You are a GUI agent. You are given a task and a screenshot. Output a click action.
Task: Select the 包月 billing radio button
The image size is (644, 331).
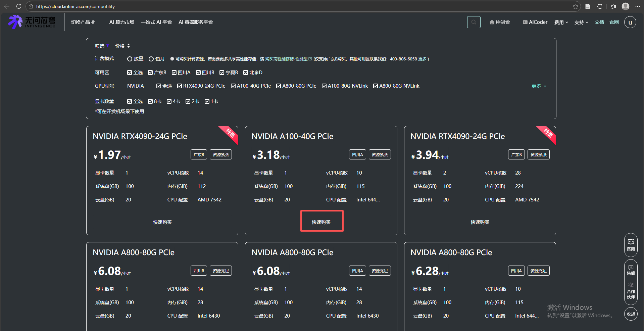point(151,59)
